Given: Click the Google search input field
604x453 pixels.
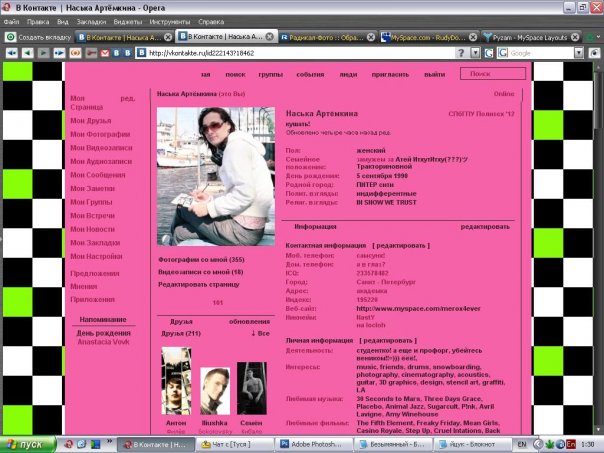Looking at the screenshot, I should point(541,53).
